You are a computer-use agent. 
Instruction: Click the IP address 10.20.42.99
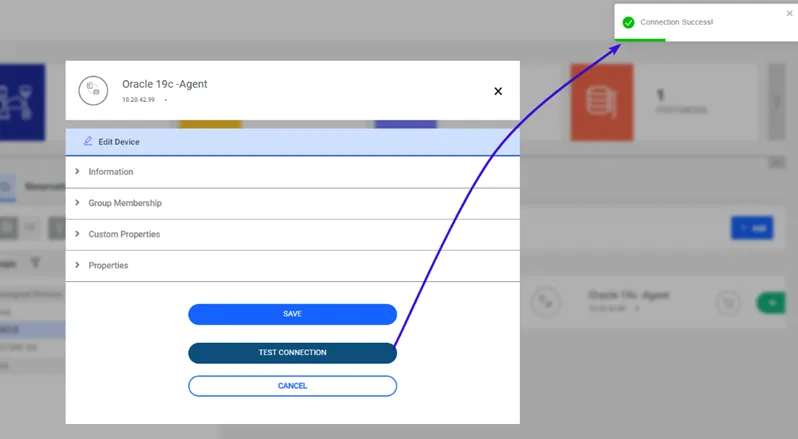(138, 100)
